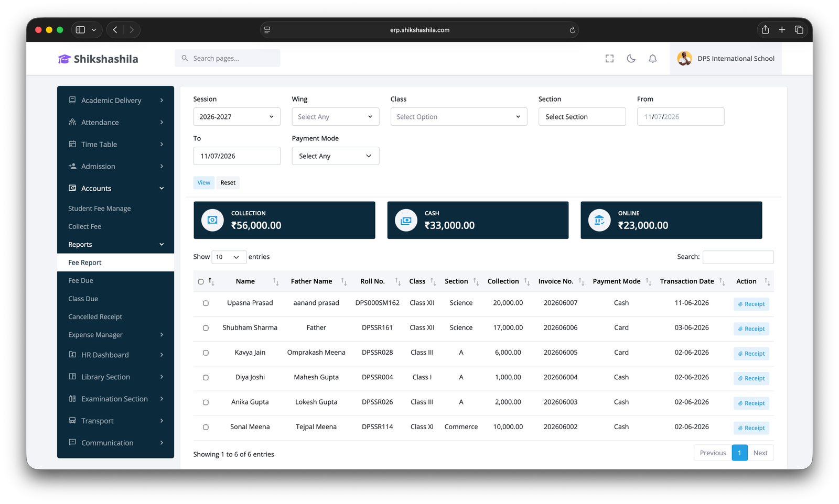Click the Cash card icon
Viewport: 839px width, 504px height.
406,220
